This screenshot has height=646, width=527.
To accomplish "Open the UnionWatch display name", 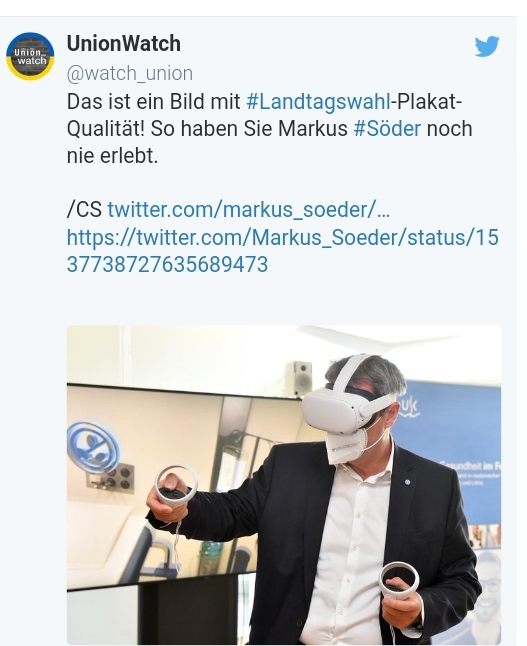I will 124,44.
